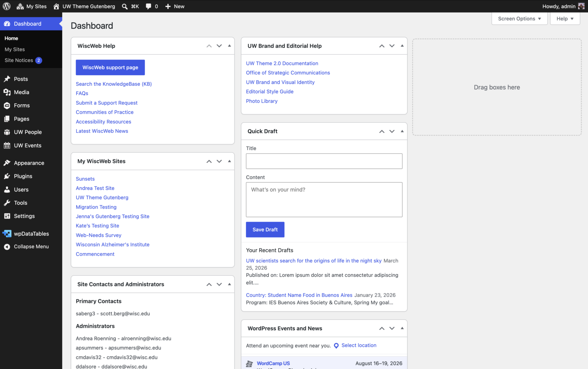This screenshot has width=588, height=369.
Task: Move My WiscWeb Sites box up
Action: (209, 161)
